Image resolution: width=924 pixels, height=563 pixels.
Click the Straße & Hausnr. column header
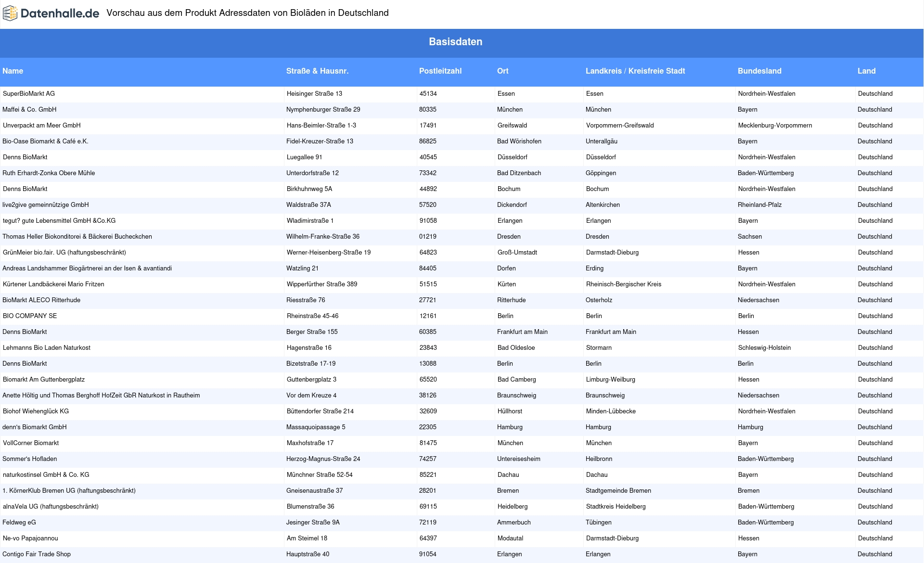pyautogui.click(x=317, y=71)
